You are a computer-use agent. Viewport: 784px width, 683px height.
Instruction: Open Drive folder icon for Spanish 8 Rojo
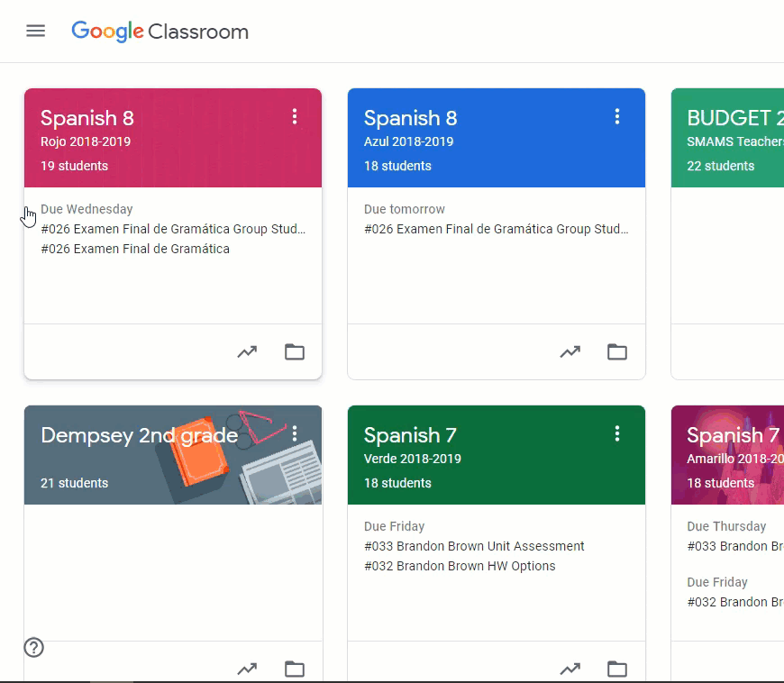[x=295, y=352]
